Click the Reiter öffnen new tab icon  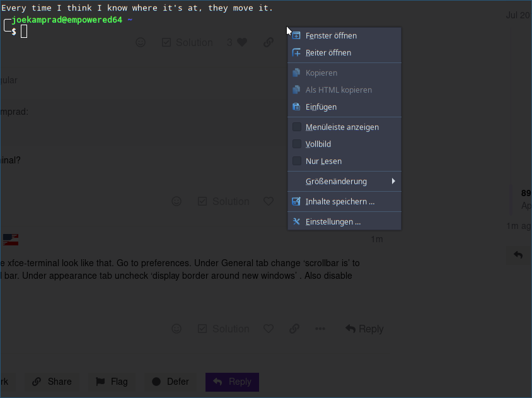297,53
